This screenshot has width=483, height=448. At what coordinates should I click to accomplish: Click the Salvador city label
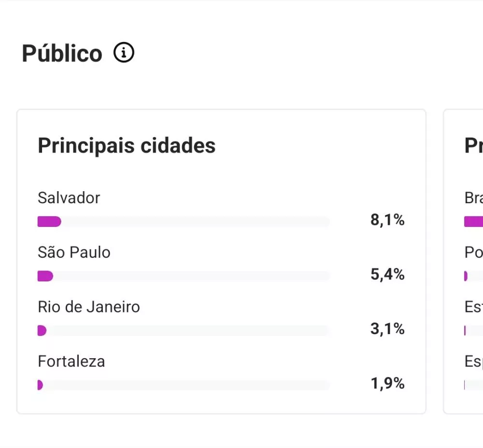point(69,198)
